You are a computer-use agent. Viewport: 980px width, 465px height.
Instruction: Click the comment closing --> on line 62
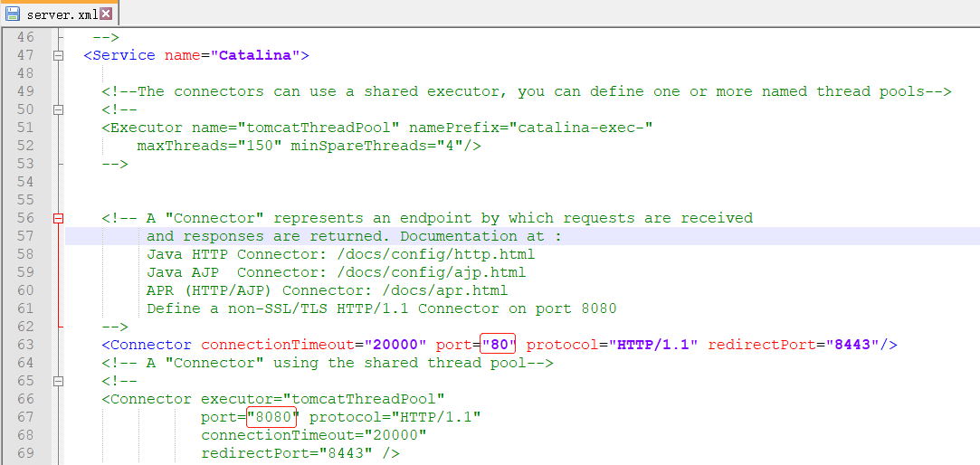point(115,327)
